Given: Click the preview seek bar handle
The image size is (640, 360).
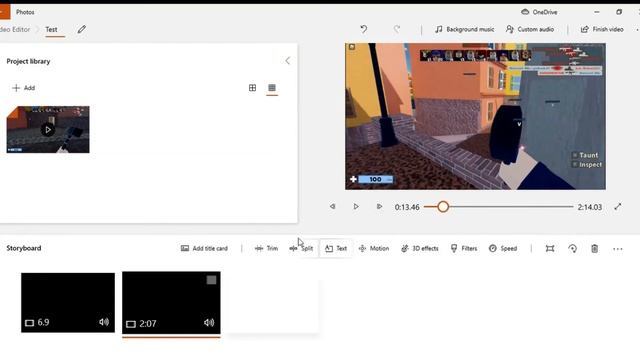Looking at the screenshot, I should (x=443, y=207).
